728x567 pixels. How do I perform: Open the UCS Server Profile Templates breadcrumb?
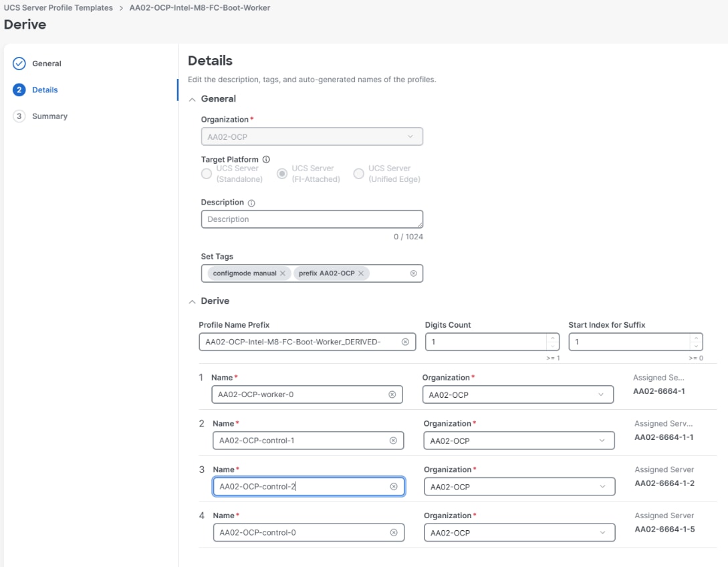pos(58,8)
